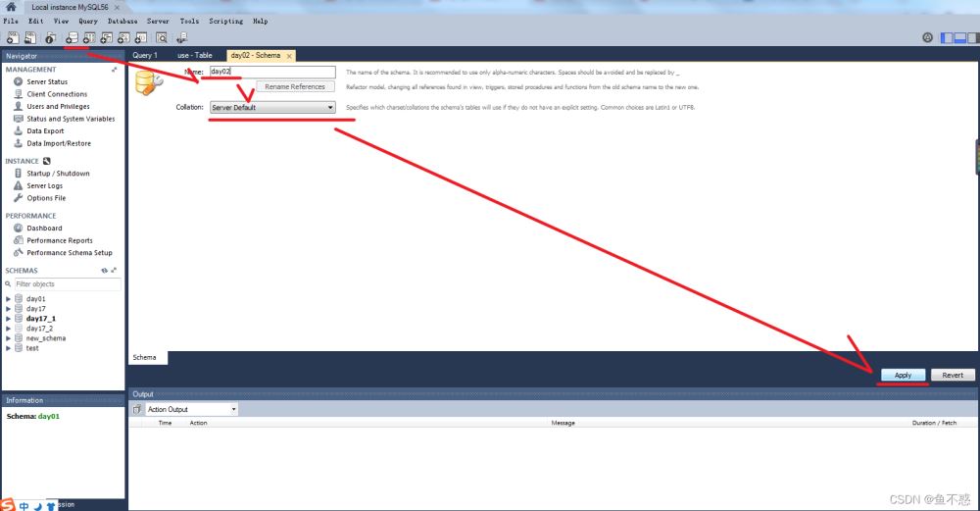
Task: Open Startup / Shutdown
Action: [58, 174]
